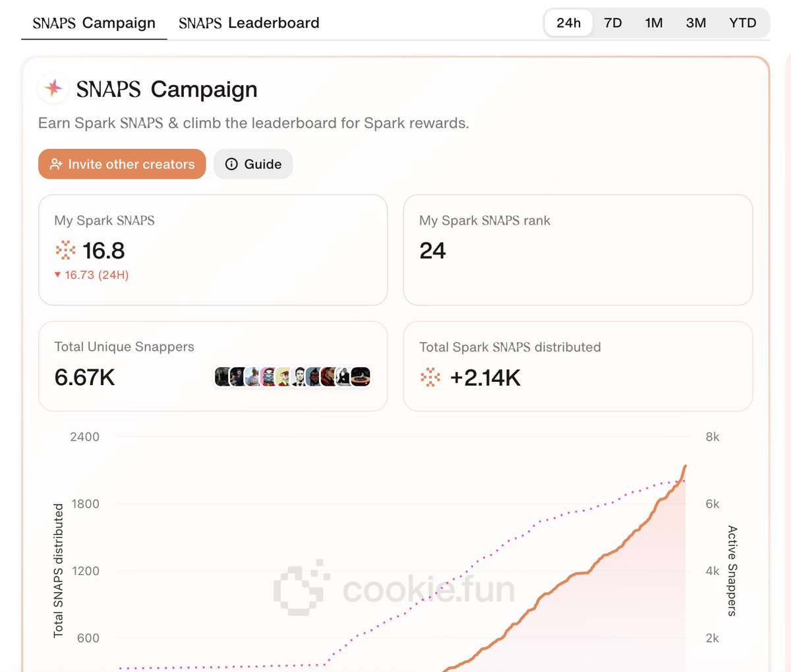Click the Earn Spark SNAPS description text

point(254,123)
